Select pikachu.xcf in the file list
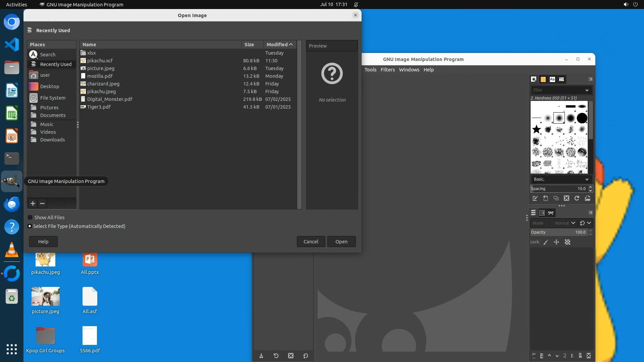The height and width of the screenshot is (362, 644). click(x=100, y=61)
